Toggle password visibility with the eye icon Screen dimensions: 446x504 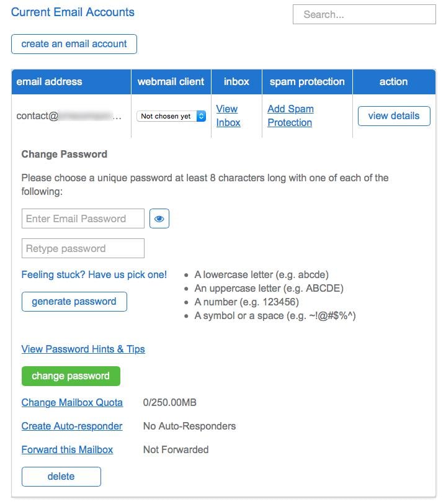[x=159, y=218]
